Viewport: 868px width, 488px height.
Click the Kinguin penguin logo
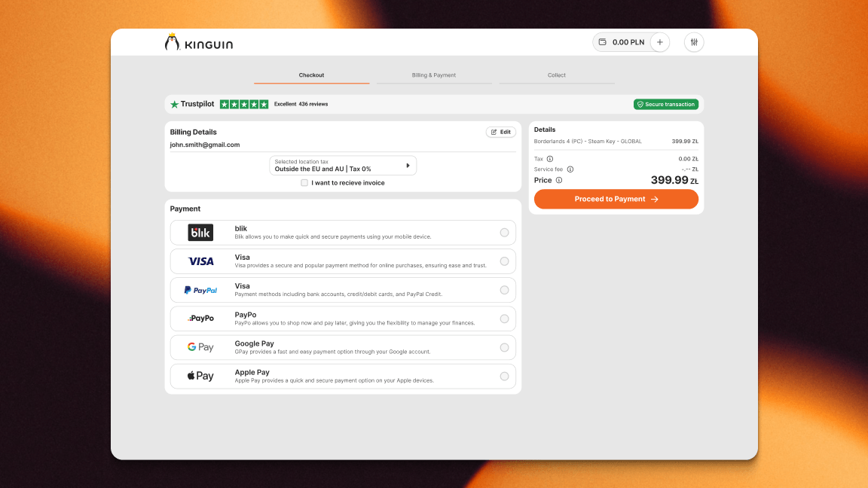[x=171, y=42]
